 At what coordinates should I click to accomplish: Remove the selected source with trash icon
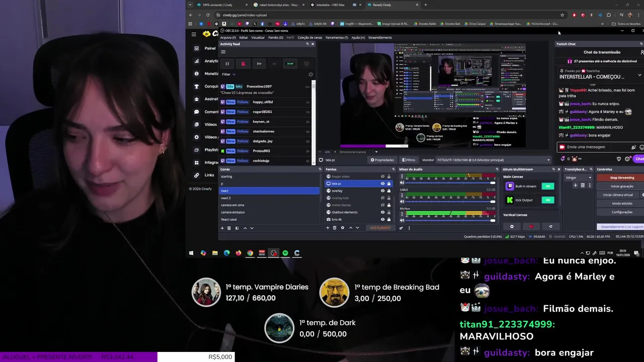click(335, 228)
